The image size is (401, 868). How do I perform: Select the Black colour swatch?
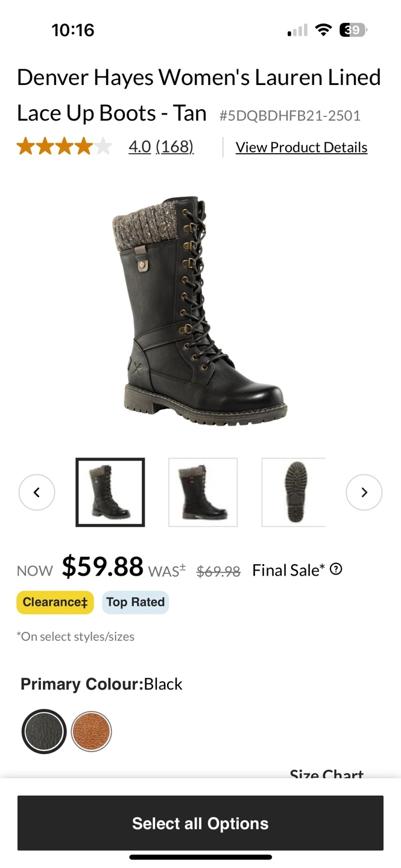click(44, 731)
